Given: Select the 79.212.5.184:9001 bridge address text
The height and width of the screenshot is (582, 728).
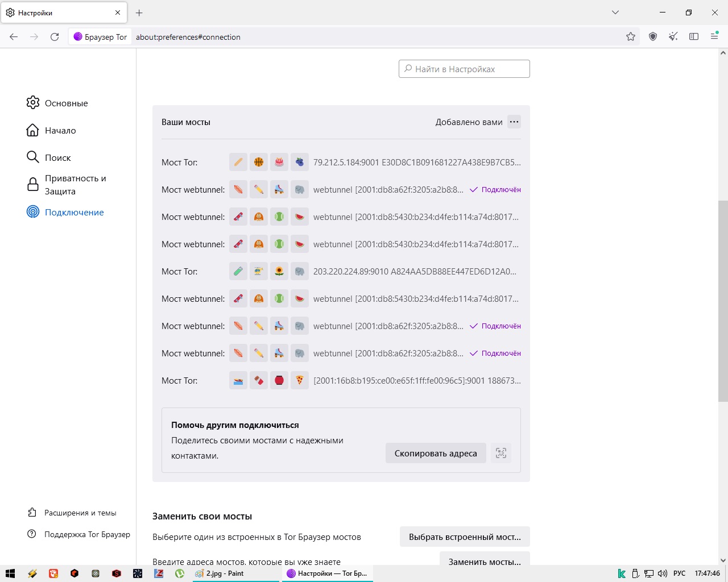Looking at the screenshot, I should (x=417, y=162).
